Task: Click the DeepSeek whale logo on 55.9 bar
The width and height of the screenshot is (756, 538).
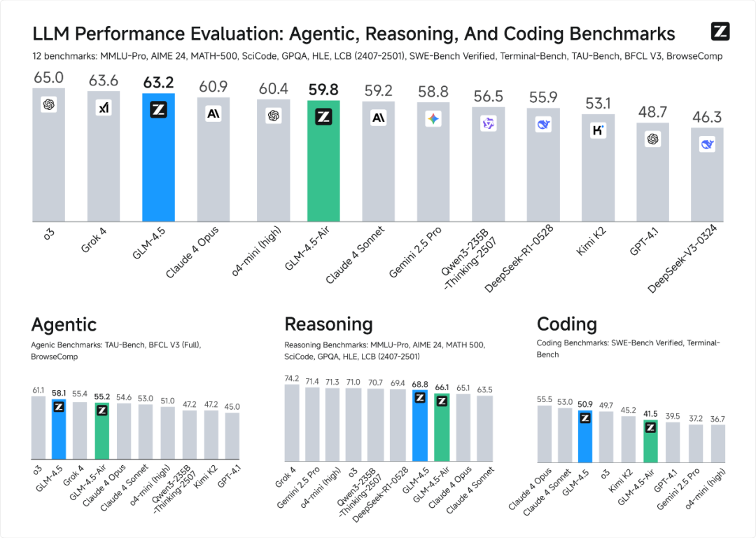Action: pos(543,125)
